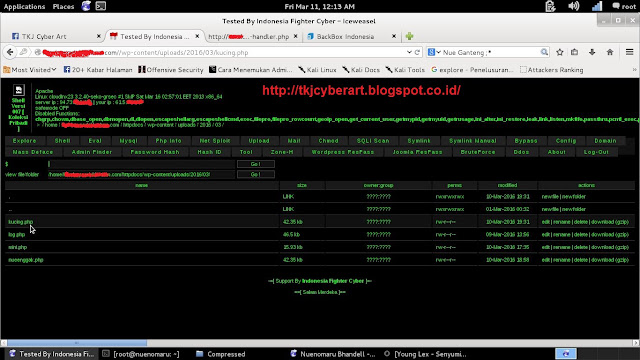Click the horizontal page scrollbar

(77, 343)
